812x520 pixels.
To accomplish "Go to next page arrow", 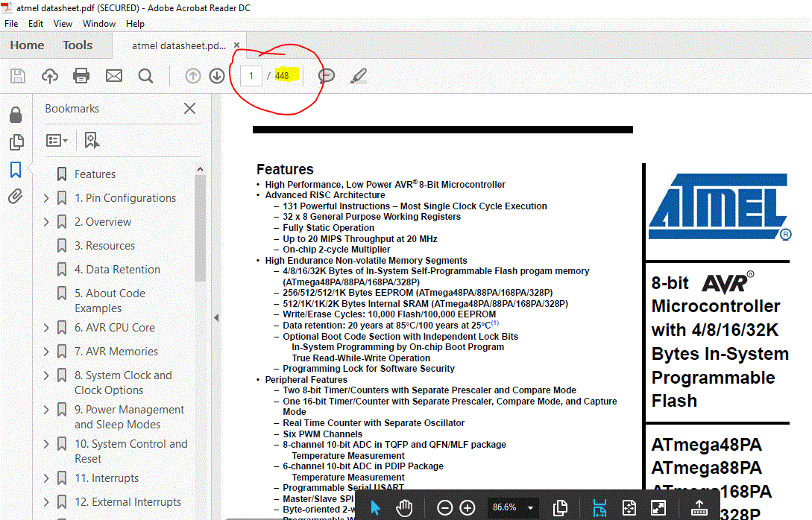I will tap(217, 76).
